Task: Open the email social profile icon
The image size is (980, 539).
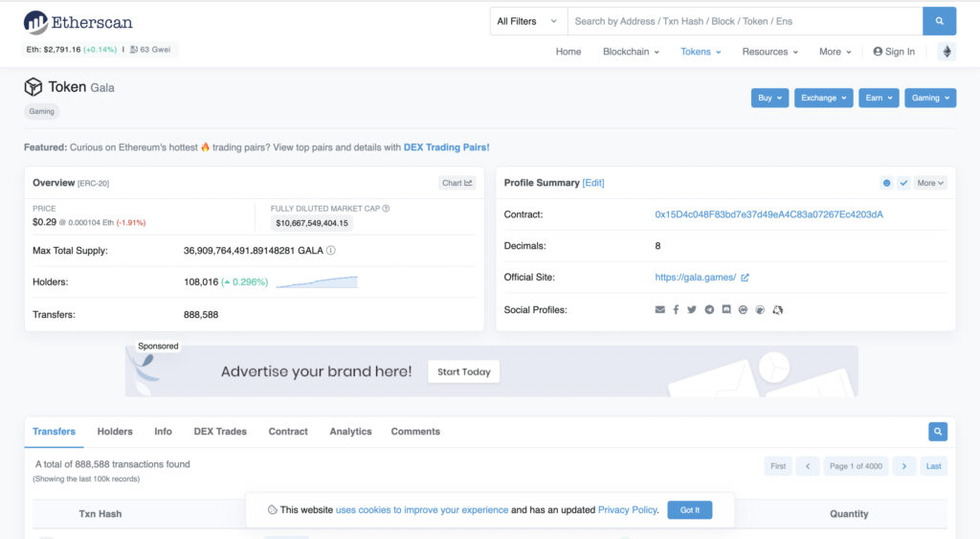Action: [659, 309]
